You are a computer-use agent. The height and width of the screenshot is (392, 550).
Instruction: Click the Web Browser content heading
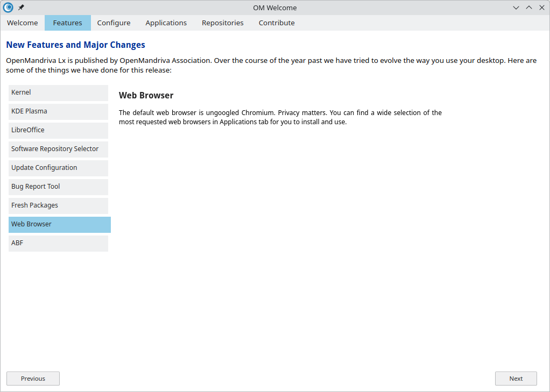coord(146,95)
